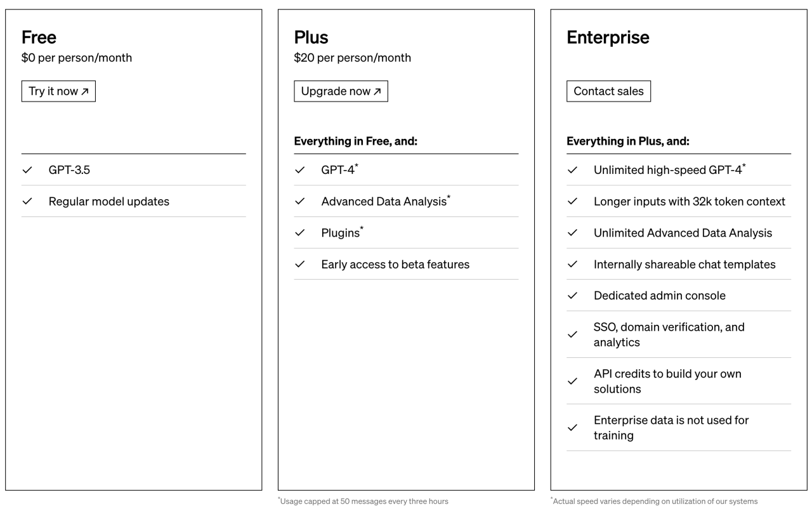Click the checkmark beside Plugins
The height and width of the screenshot is (514, 812).
click(x=299, y=233)
